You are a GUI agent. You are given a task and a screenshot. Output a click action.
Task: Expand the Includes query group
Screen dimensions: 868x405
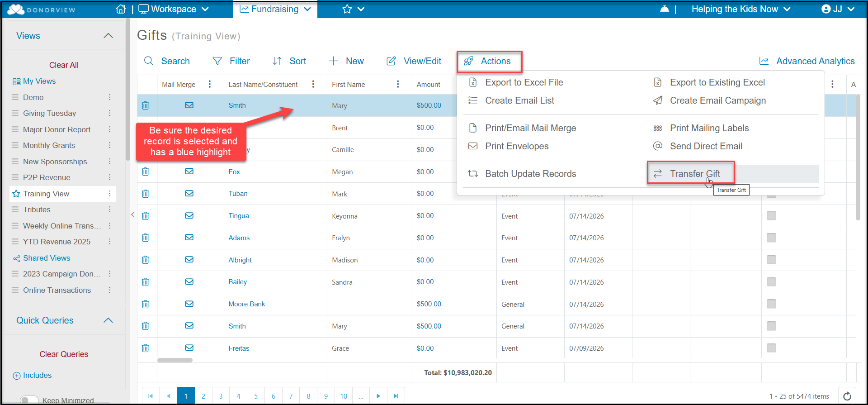pyautogui.click(x=32, y=376)
